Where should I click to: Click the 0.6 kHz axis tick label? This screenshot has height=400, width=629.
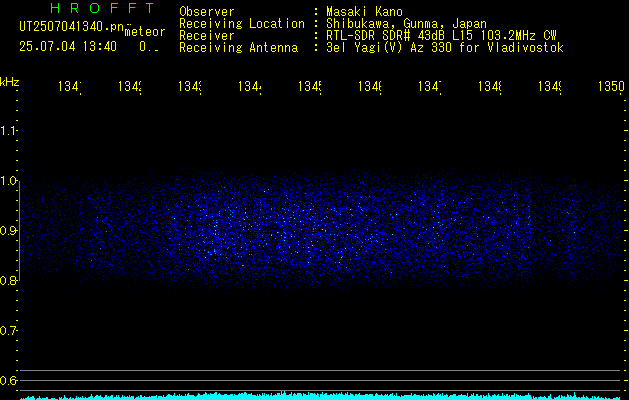click(x=9, y=380)
